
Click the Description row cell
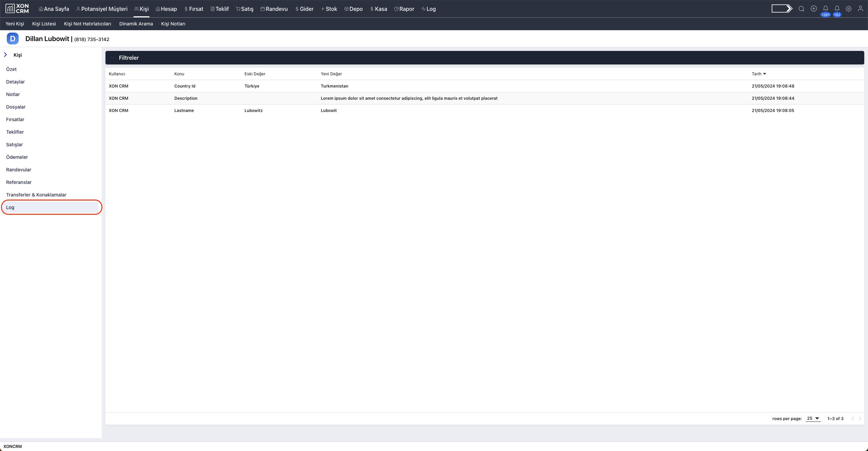point(186,98)
